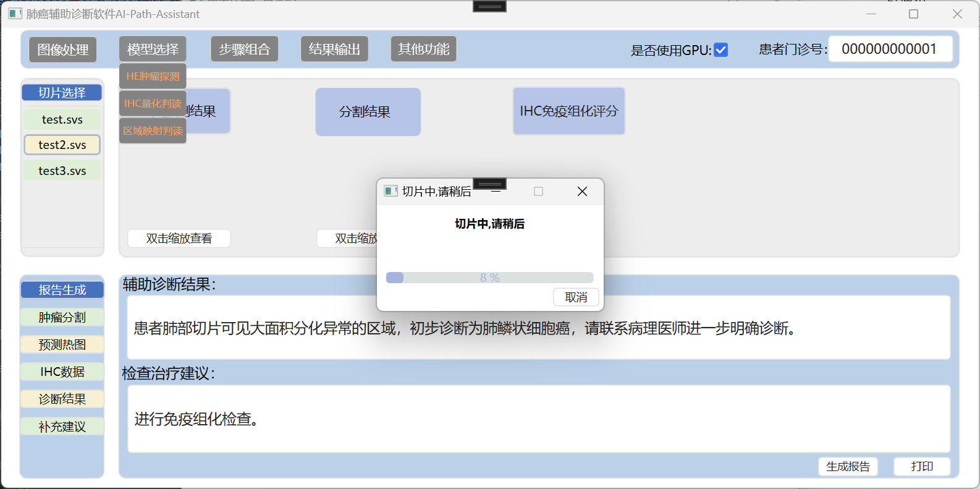Select HE肿瘤探测 from the dropdown
Image resolution: width=980 pixels, height=489 pixels.
coord(153,76)
